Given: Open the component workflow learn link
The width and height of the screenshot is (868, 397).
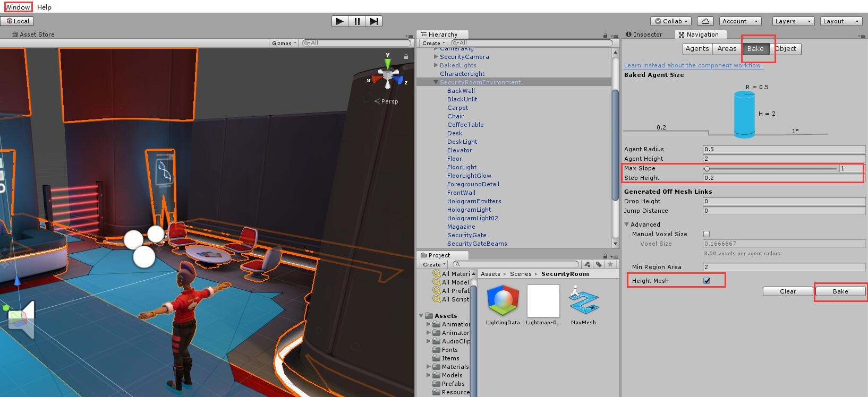Looking at the screenshot, I should point(693,65).
